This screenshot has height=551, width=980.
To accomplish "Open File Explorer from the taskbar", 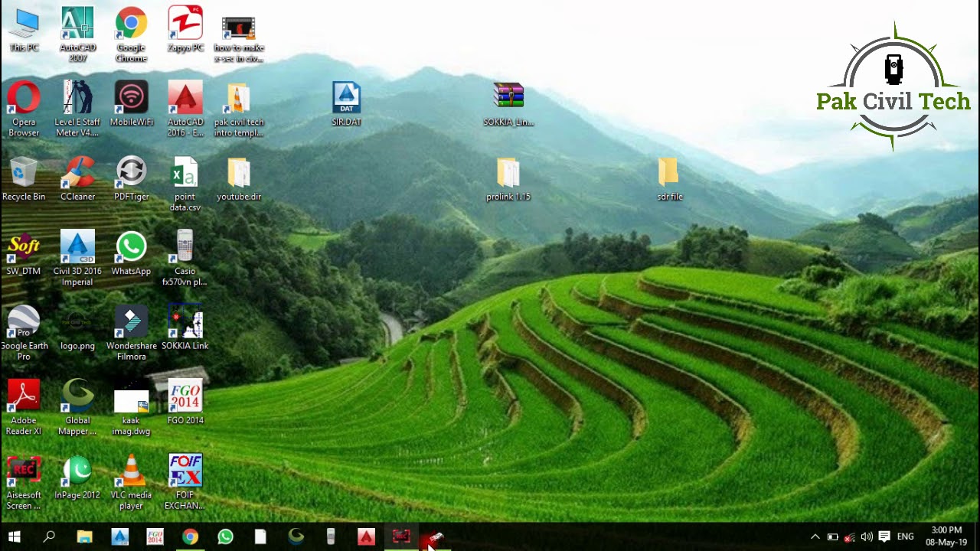I will pyautogui.click(x=84, y=536).
